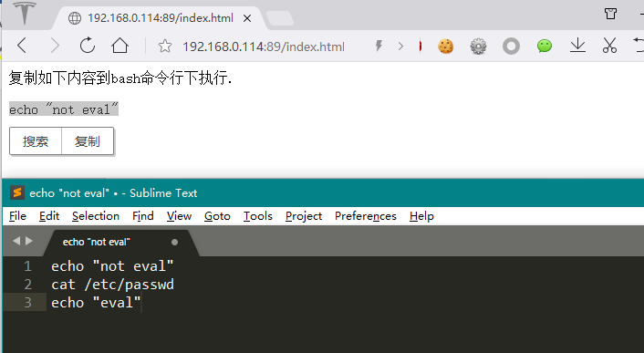The width and height of the screenshot is (644, 353).
Task: Expand the address bar chevron arrow
Action: [400, 46]
